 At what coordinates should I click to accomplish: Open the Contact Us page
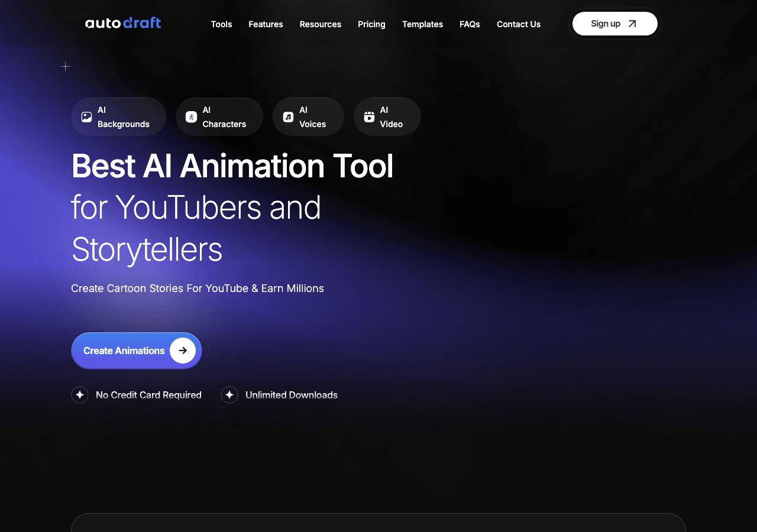click(x=519, y=24)
